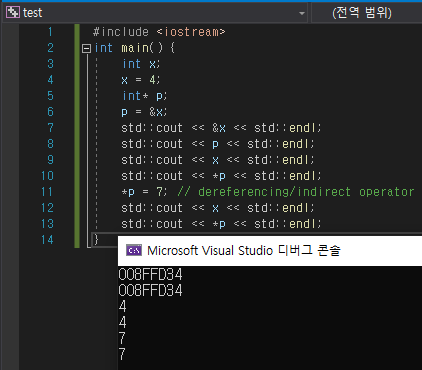This screenshot has height=370, width=422.
Task: Click the 'x = 4;' statement
Action: pos(140,80)
